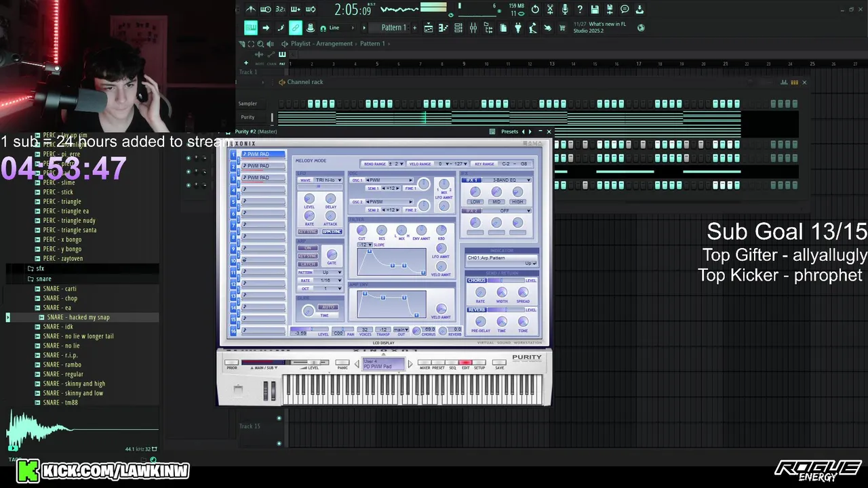The image size is (868, 488).
Task: Select SNARE - hacked my snap sample
Action: coord(78,317)
